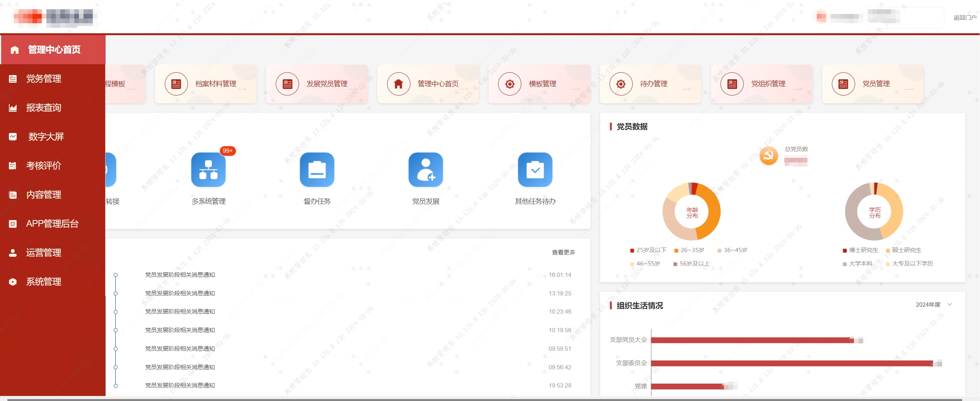Image resolution: width=980 pixels, height=401 pixels.
Task: Open the 党务管理 menu
Action: click(53, 79)
